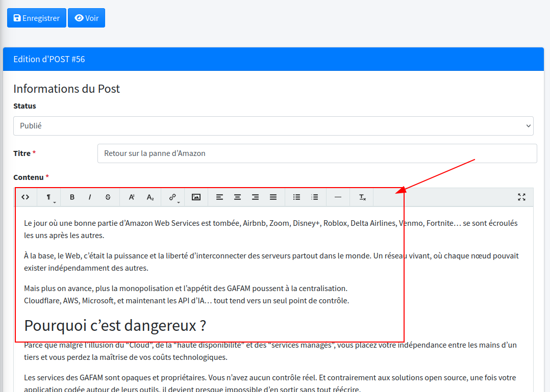
Task: Insert an unordered bullet list
Action: pyautogui.click(x=296, y=197)
